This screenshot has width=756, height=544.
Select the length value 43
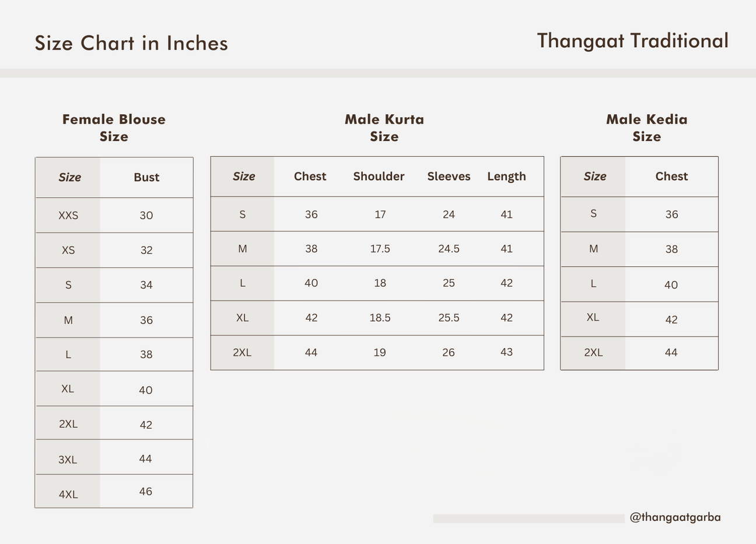pyautogui.click(x=506, y=352)
